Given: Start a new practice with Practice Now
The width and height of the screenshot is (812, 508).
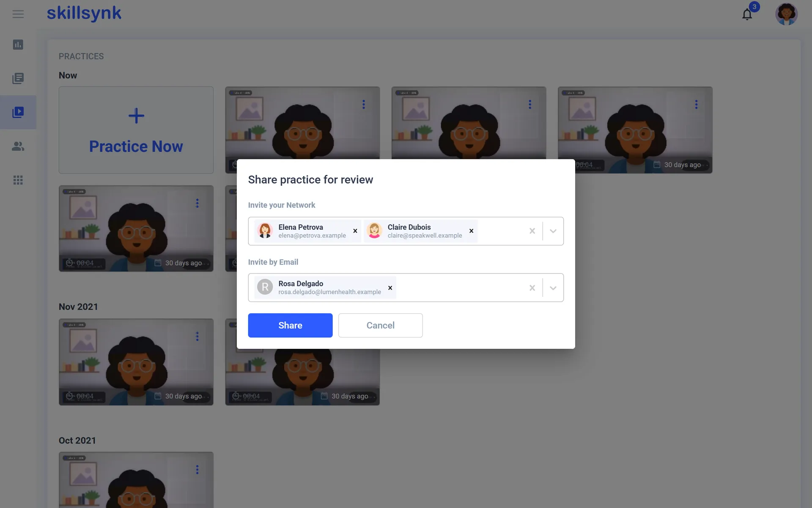Looking at the screenshot, I should click(136, 130).
